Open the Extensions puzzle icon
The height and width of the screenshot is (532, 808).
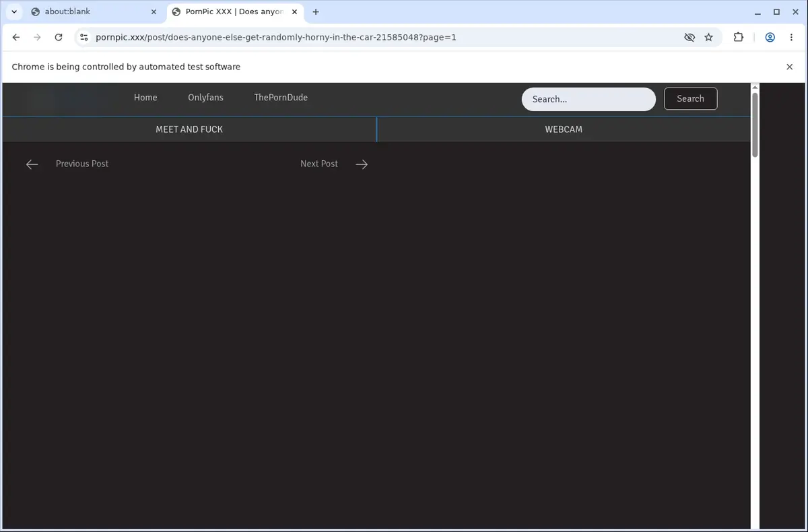click(739, 38)
